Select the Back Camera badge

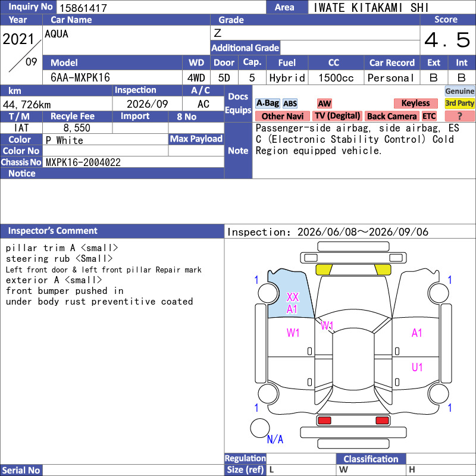pyautogui.click(x=392, y=116)
